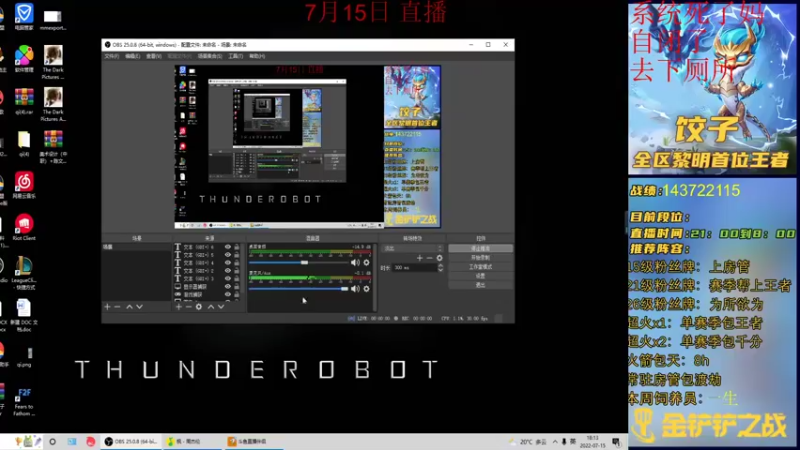This screenshot has width=800, height=450.
Task: Expand the scene transition type dropdown
Action: click(412, 248)
